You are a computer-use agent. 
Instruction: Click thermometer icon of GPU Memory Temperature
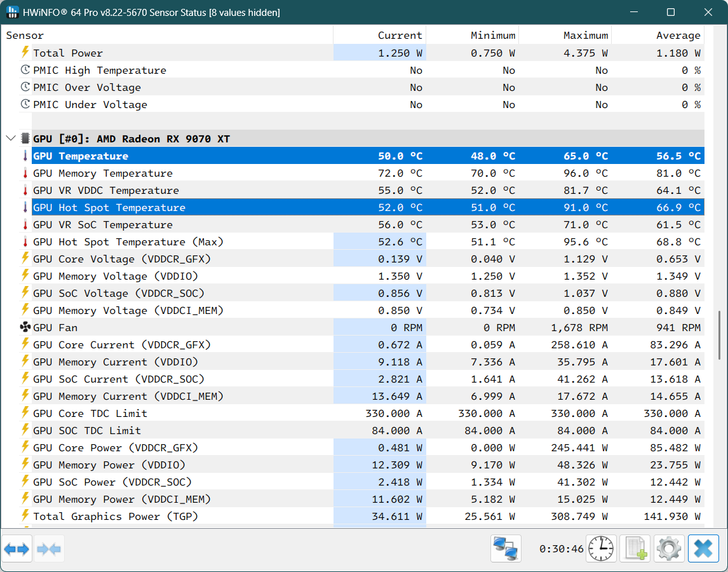point(25,173)
